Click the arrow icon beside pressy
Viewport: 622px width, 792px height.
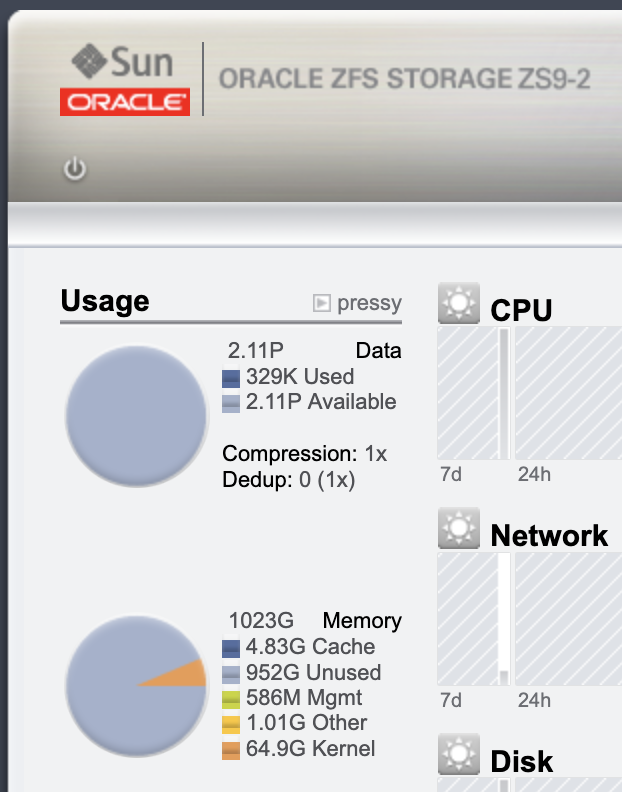pos(321,303)
